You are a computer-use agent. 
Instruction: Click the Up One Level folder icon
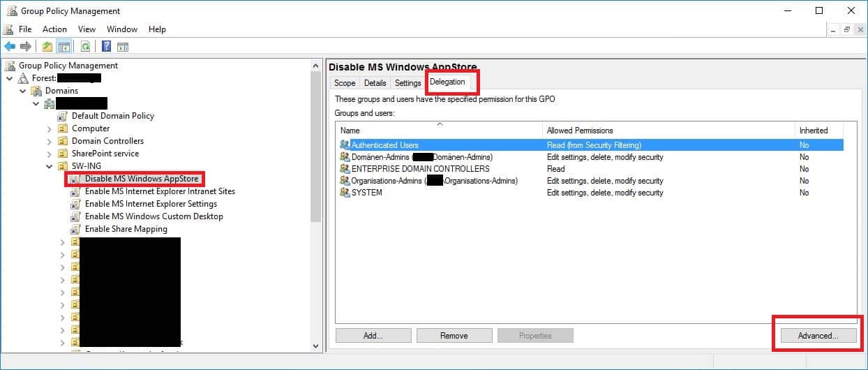pos(47,47)
